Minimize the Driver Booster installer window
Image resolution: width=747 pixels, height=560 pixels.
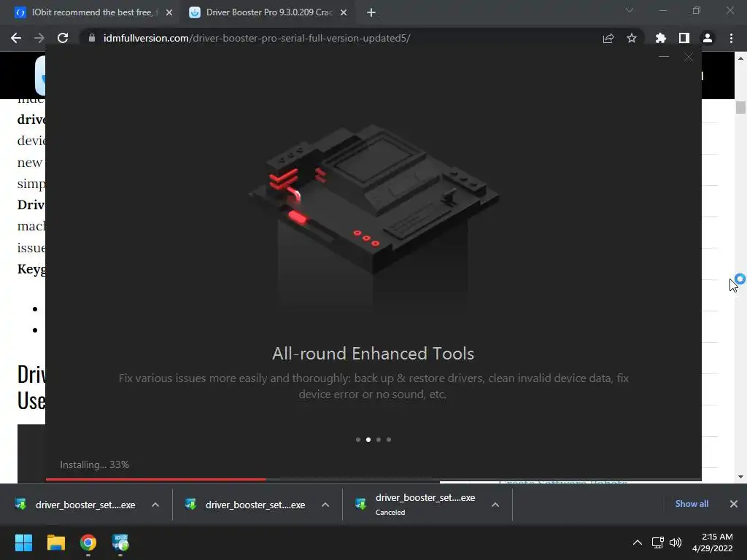664,57
